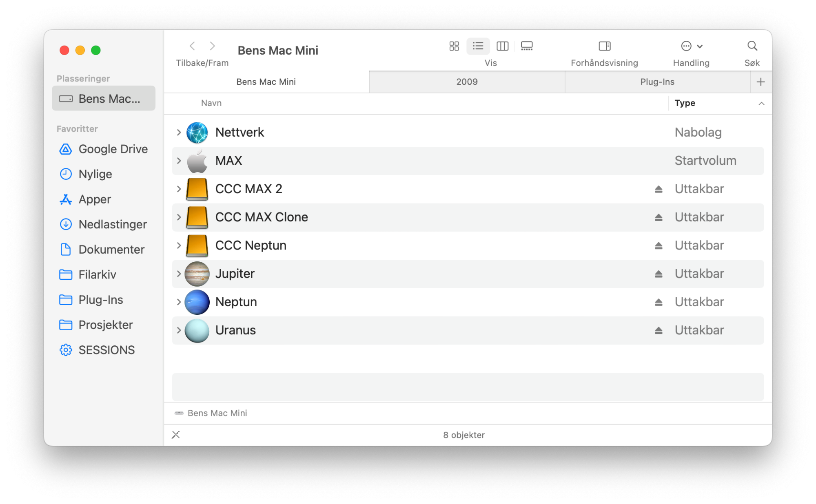Close the window with red button

pyautogui.click(x=64, y=50)
